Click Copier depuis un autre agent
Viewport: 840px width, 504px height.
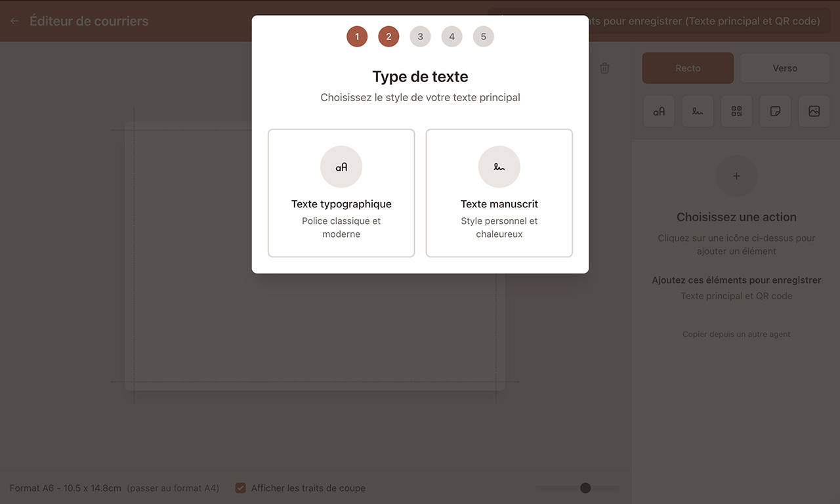tap(736, 334)
